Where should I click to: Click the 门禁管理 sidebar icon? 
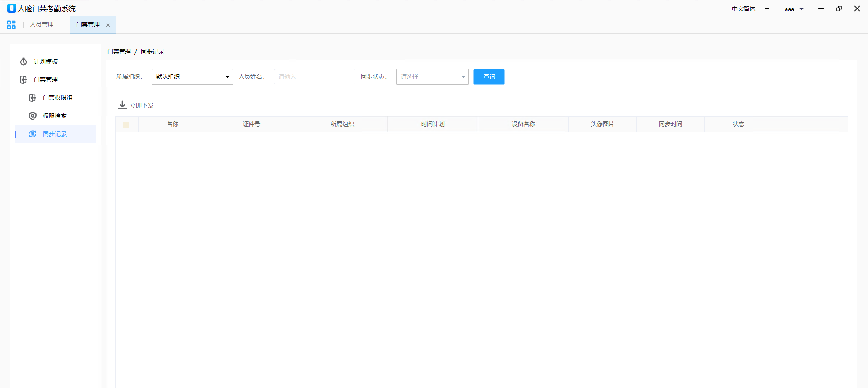(24, 80)
